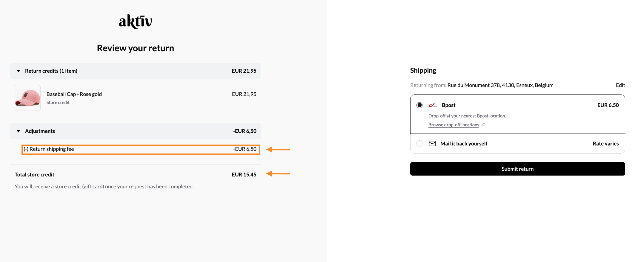644x262 pixels.
Task: Open Browse drop-off locations link
Action: (454, 125)
